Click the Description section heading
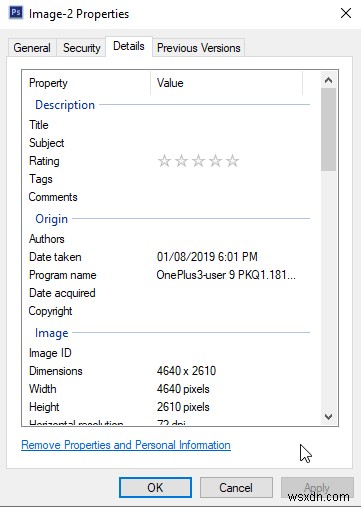 point(65,105)
